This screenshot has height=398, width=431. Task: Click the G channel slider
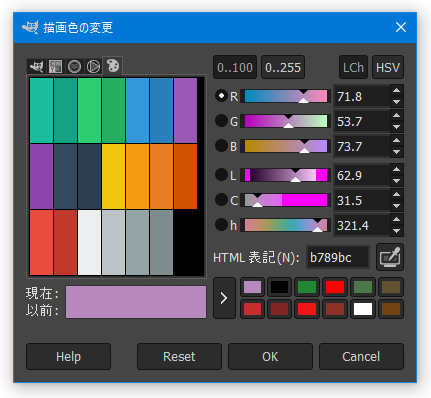pos(286,121)
